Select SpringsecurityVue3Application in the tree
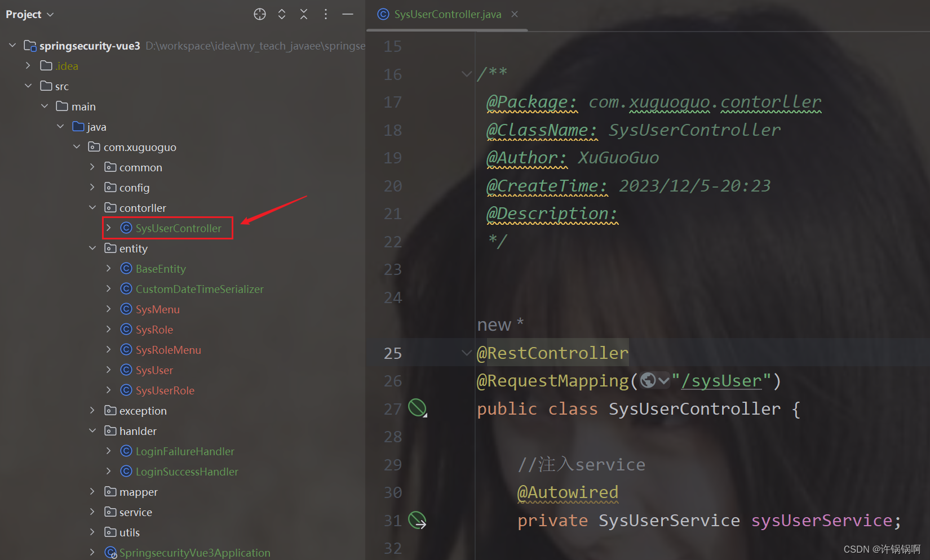The width and height of the screenshot is (930, 560). coord(194,553)
